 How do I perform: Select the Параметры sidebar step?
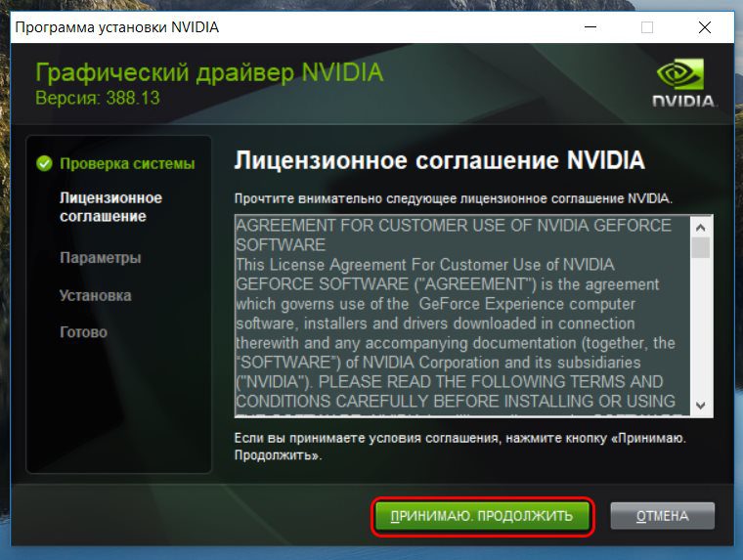[101, 258]
